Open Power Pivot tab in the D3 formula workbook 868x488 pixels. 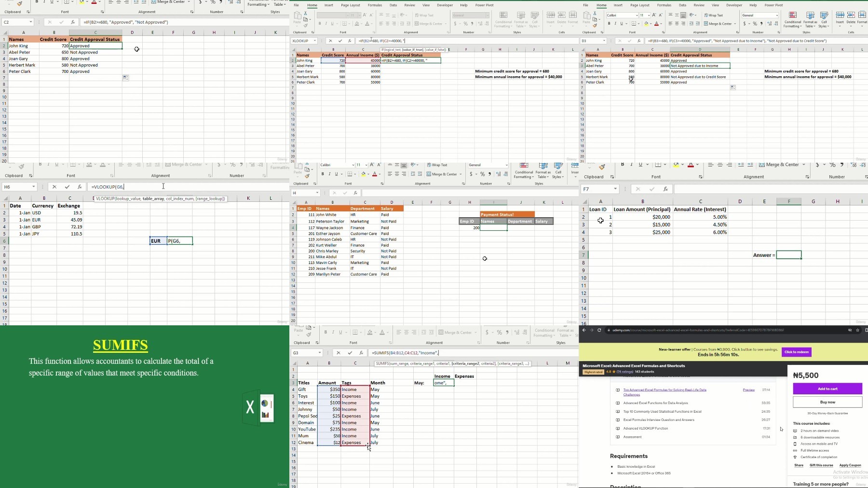773,5
